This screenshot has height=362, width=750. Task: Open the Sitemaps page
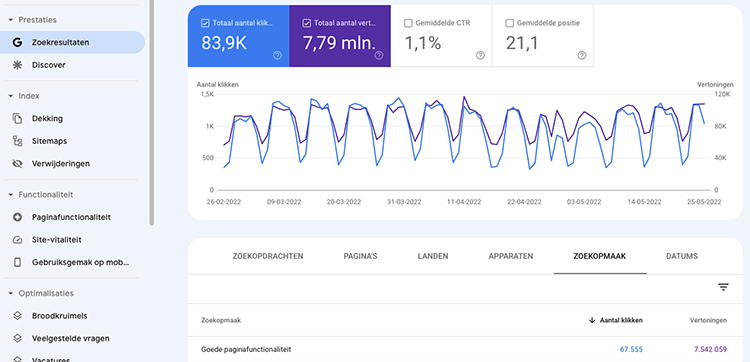pyautogui.click(x=49, y=141)
